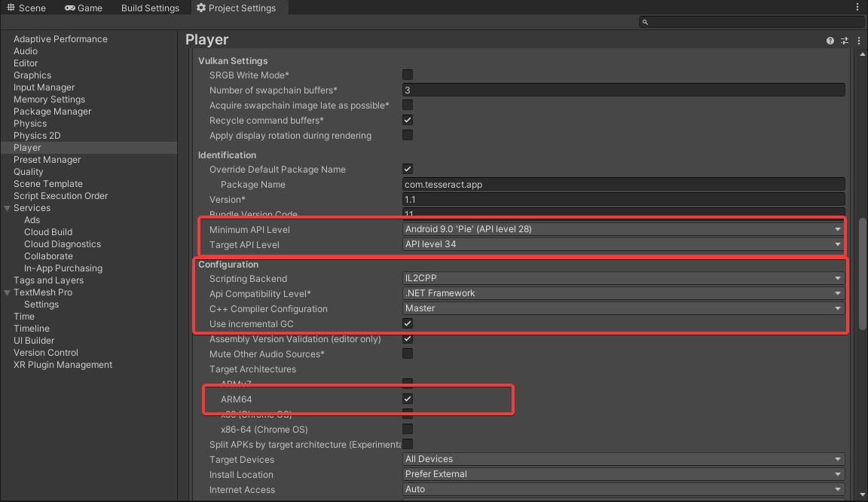Enable the SRGB Write Mode checkbox
868x502 pixels.
(408, 75)
